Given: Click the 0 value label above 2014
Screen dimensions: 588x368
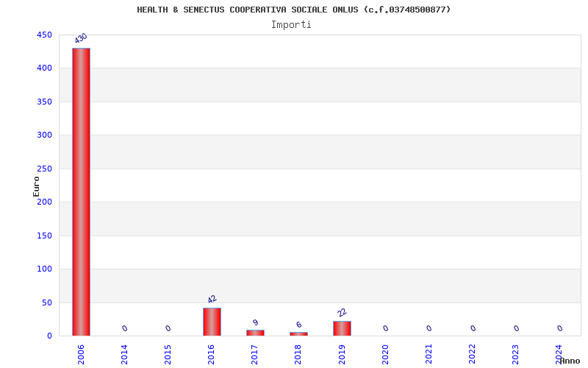Looking at the screenshot, I should pyautogui.click(x=125, y=328).
